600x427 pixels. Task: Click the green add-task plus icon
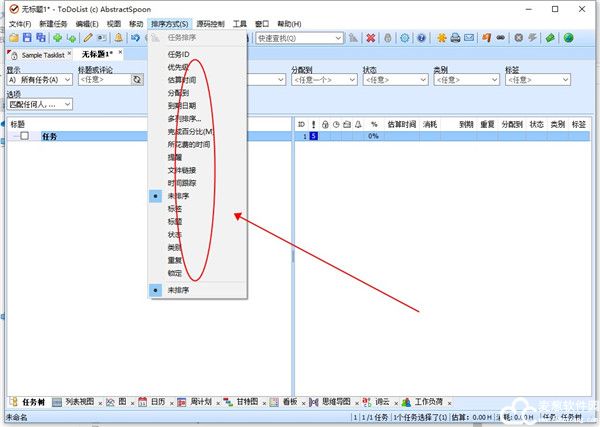pos(56,38)
